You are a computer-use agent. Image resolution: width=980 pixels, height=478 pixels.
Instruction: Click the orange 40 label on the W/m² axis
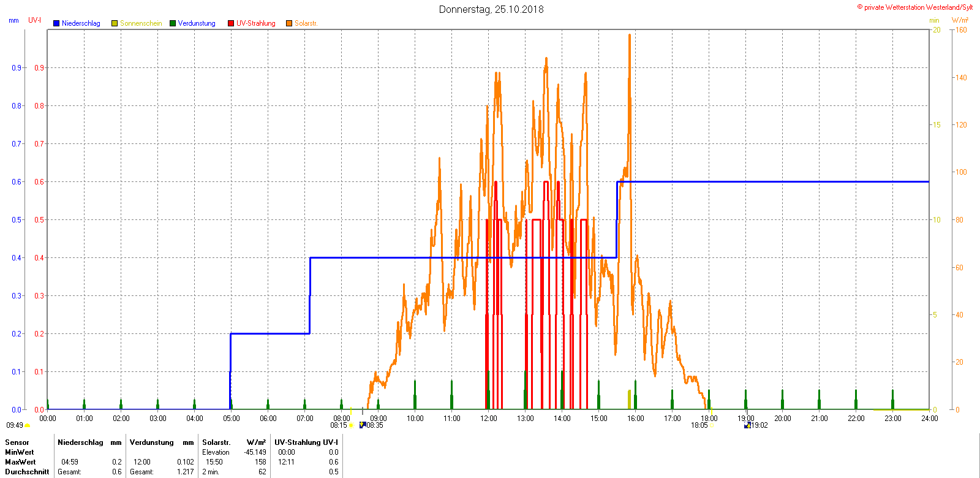click(x=960, y=315)
